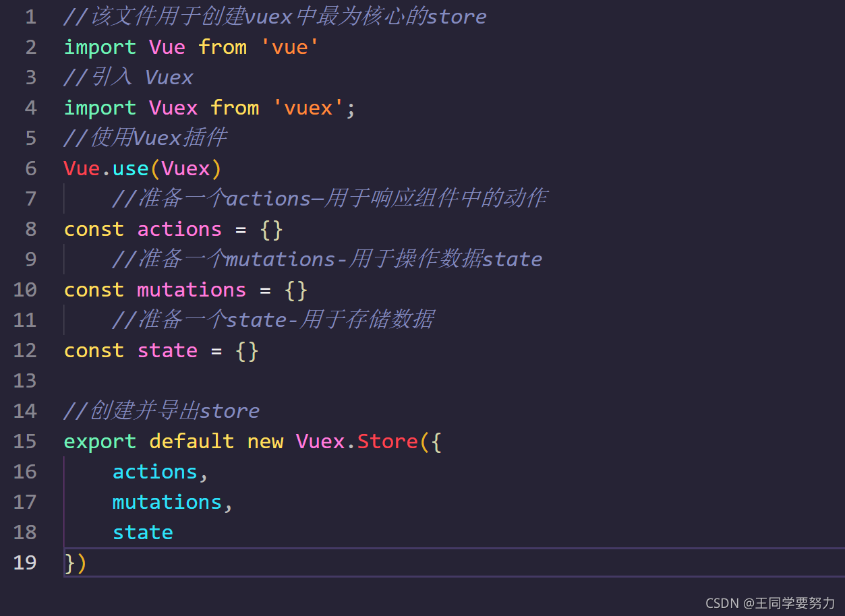This screenshot has width=845, height=616.
Task: Click the actions property on line 16
Action: (155, 472)
